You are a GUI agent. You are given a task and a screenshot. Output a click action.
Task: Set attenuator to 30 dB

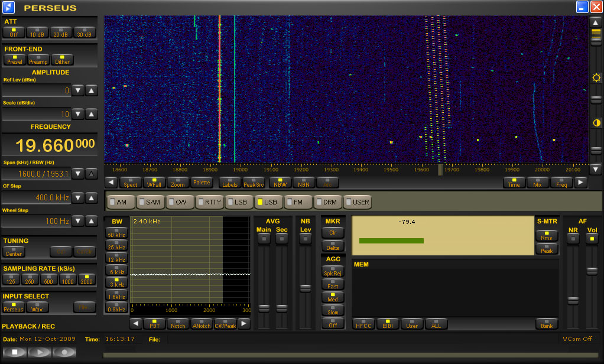click(85, 32)
